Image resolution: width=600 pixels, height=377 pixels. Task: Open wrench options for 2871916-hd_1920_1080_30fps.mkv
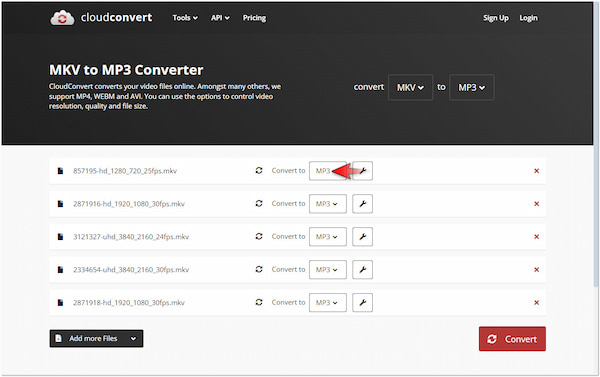[x=362, y=204]
